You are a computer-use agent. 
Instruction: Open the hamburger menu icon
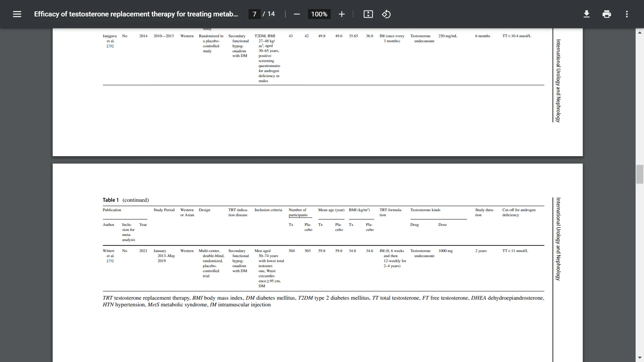coord(17,14)
